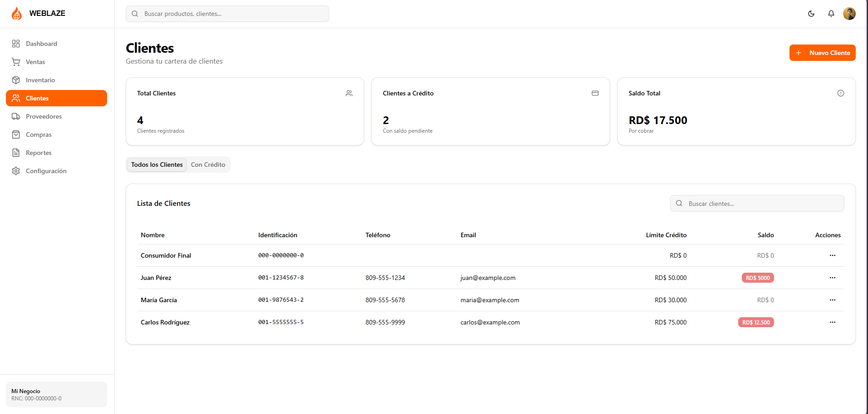Go to Ventas via the cart icon
Screen dimensions: 868x414
coord(16,62)
